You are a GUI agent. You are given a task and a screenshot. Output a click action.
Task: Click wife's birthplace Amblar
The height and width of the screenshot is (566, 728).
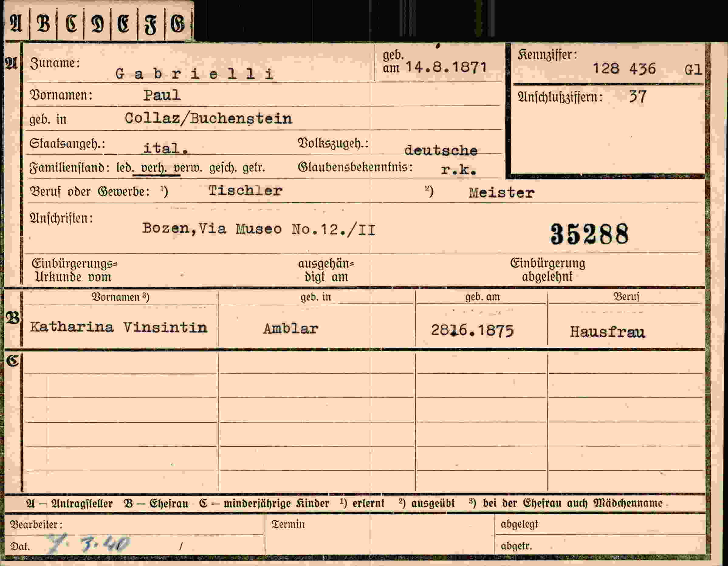[x=291, y=329]
